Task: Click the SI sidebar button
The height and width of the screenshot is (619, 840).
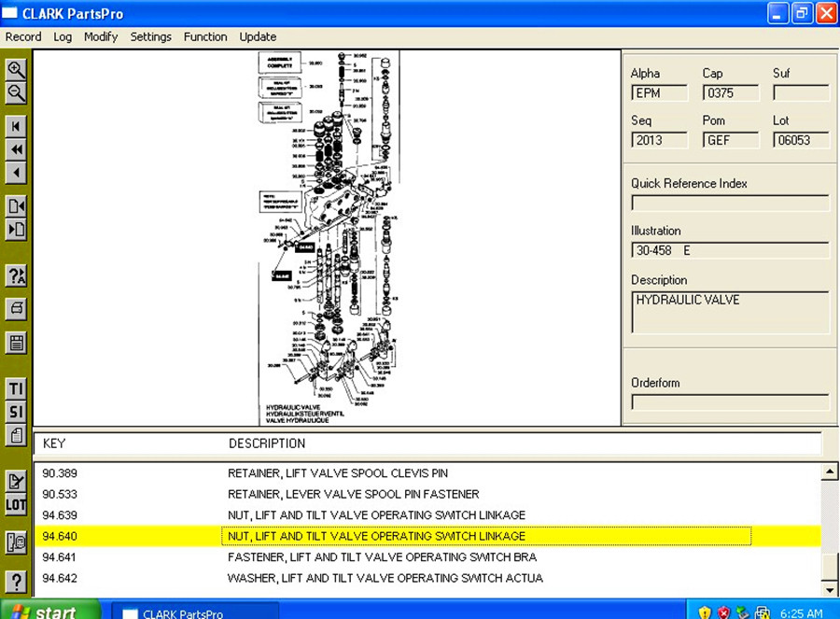Action: 16,412
